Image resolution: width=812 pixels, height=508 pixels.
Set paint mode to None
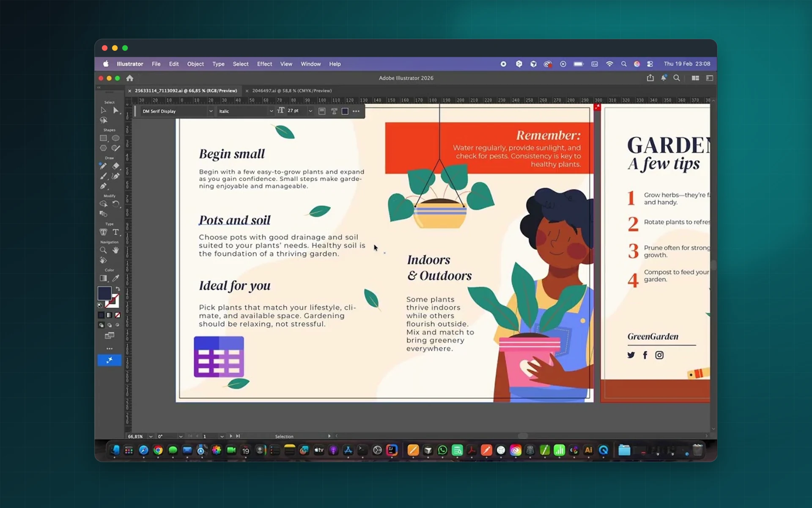point(118,315)
